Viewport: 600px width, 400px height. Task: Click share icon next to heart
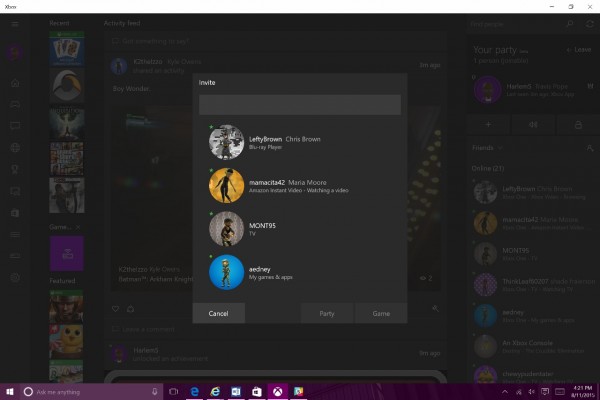coord(130,309)
